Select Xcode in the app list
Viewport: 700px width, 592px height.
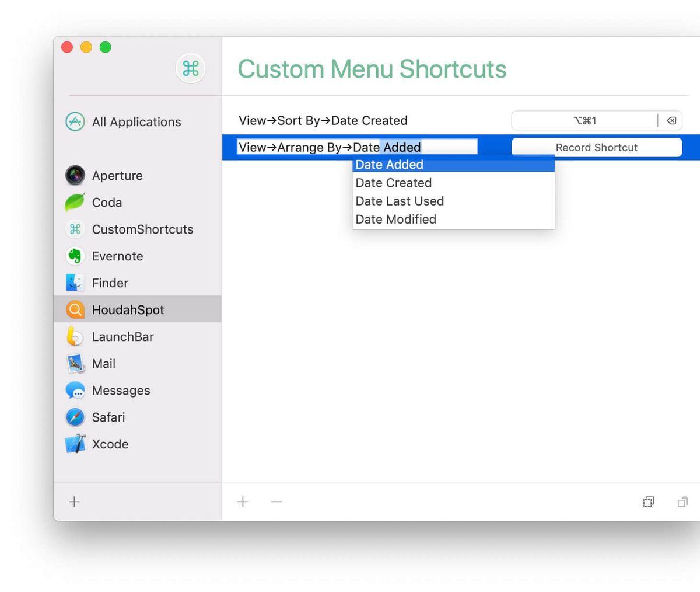(x=137, y=444)
